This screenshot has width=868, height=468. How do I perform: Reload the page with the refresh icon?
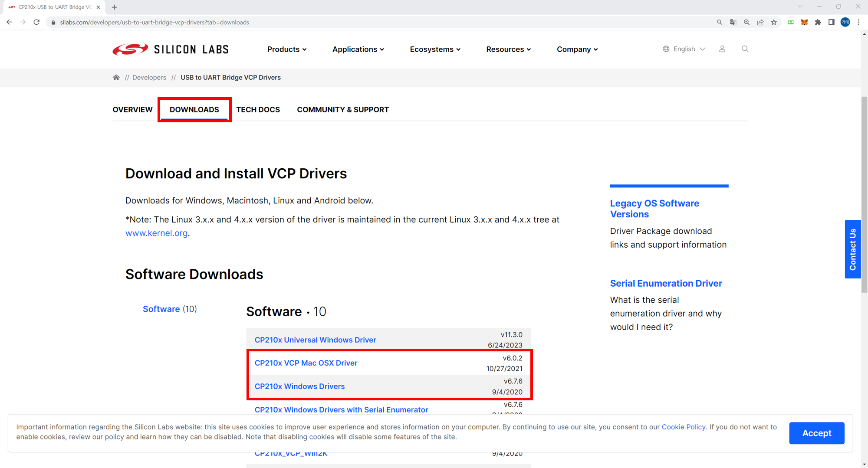36,22
